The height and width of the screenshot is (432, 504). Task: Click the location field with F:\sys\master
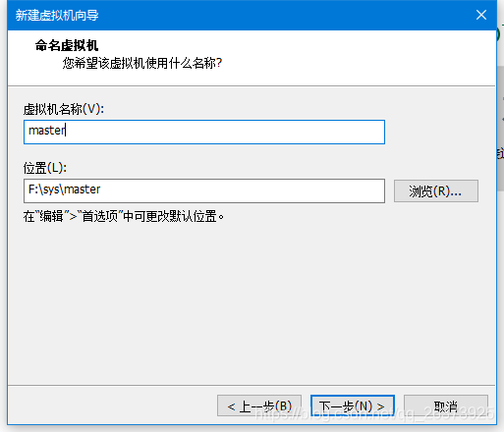(x=204, y=190)
